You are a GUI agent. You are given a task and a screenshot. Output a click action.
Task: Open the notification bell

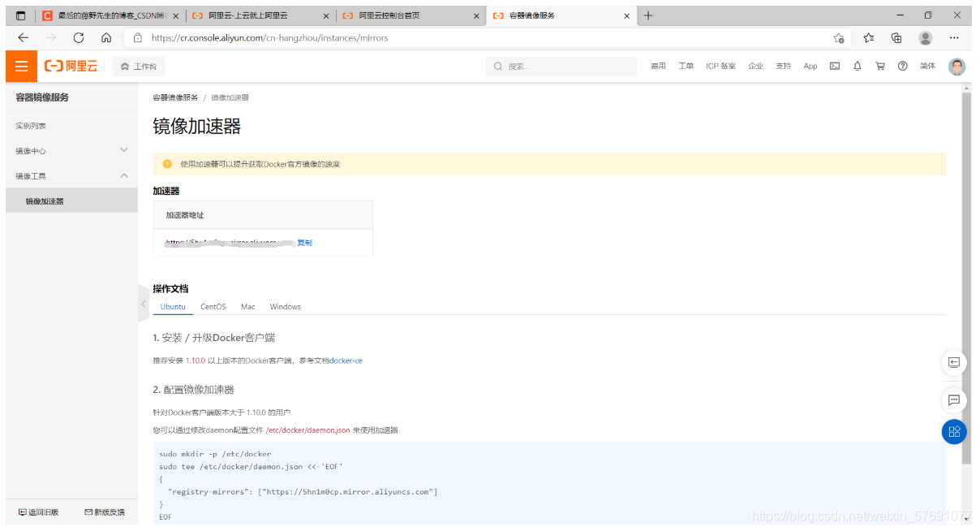857,67
